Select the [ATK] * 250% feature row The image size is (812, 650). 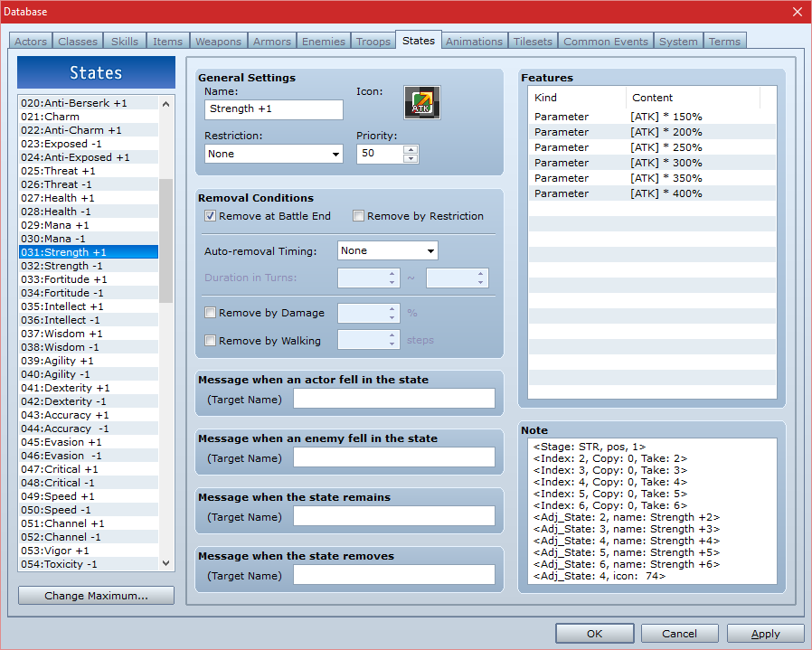[653, 147]
